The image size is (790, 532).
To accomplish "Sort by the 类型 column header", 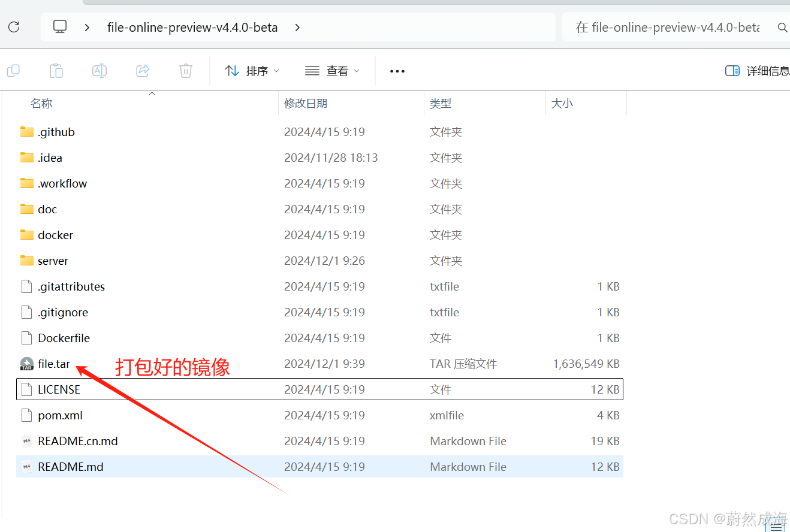I will [441, 104].
